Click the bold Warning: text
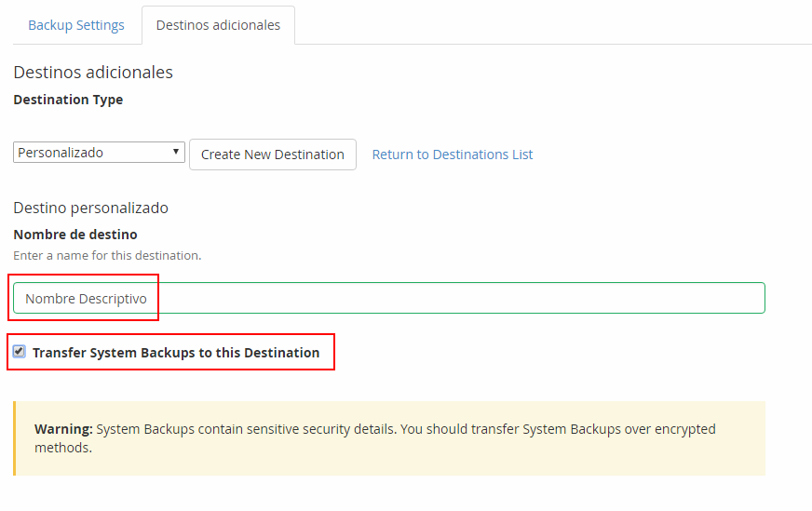Viewport: 812px width, 511px height. pos(63,429)
